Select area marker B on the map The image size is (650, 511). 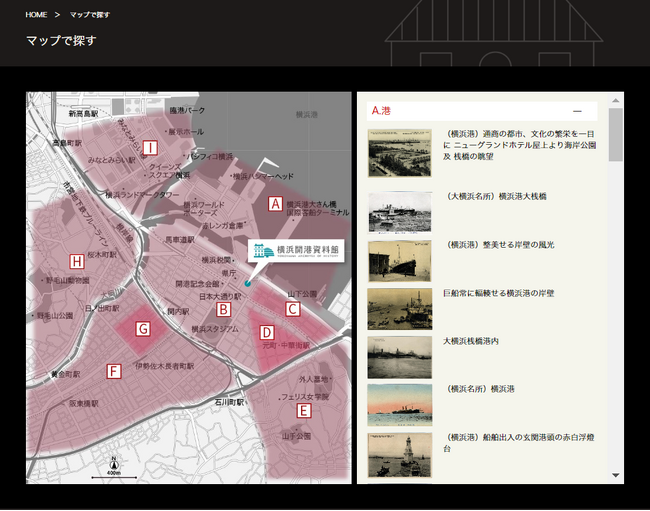pos(224,309)
